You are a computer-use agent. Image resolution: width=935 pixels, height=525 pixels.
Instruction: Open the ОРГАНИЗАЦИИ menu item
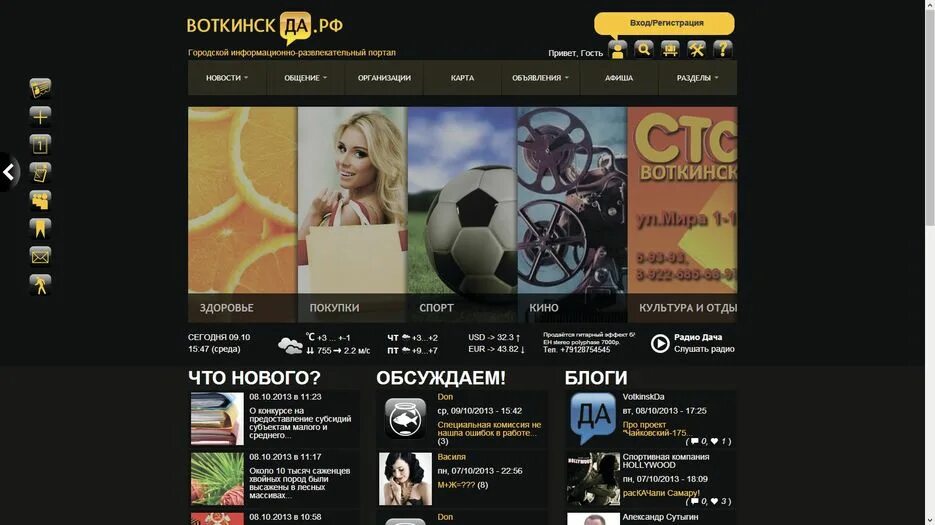click(384, 78)
